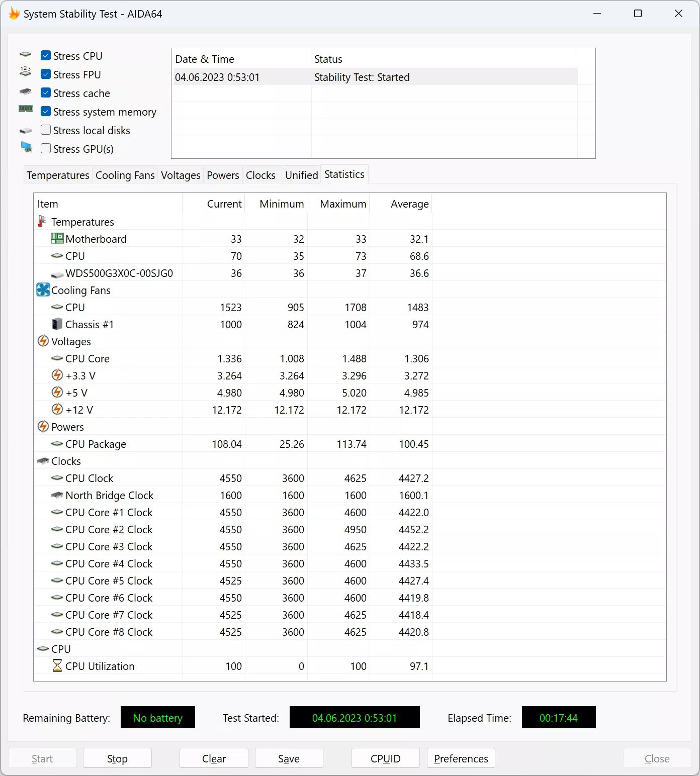700x776 pixels.
Task: Disable Stress system memory checkbox
Action: [46, 111]
